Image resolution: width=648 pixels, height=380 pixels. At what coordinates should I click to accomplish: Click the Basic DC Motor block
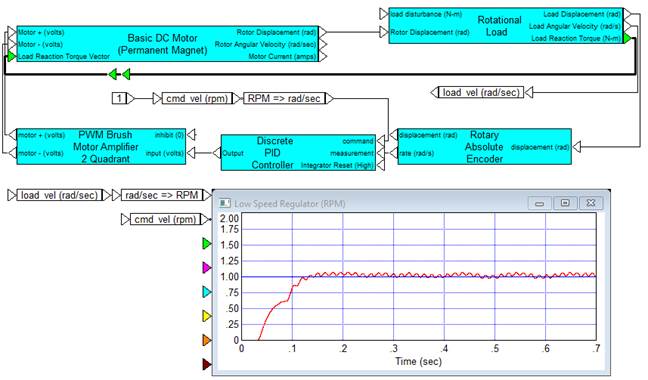tap(167, 44)
